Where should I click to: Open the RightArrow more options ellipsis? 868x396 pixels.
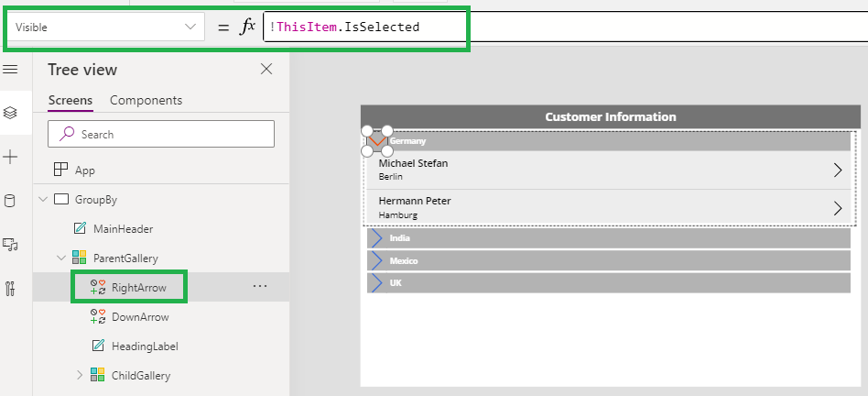260,287
